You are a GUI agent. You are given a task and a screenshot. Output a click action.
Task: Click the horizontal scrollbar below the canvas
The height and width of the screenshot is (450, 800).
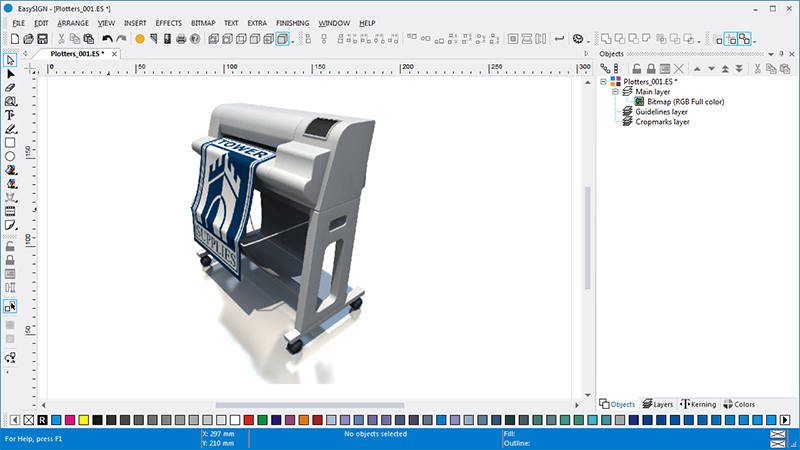click(310, 405)
